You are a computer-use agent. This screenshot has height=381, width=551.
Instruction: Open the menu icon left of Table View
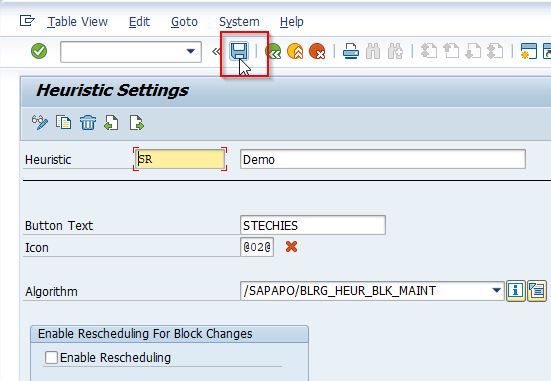point(27,21)
